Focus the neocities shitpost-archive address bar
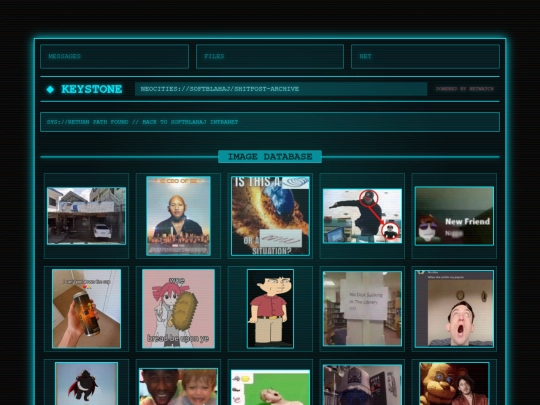The width and height of the screenshot is (540, 405). tap(281, 89)
